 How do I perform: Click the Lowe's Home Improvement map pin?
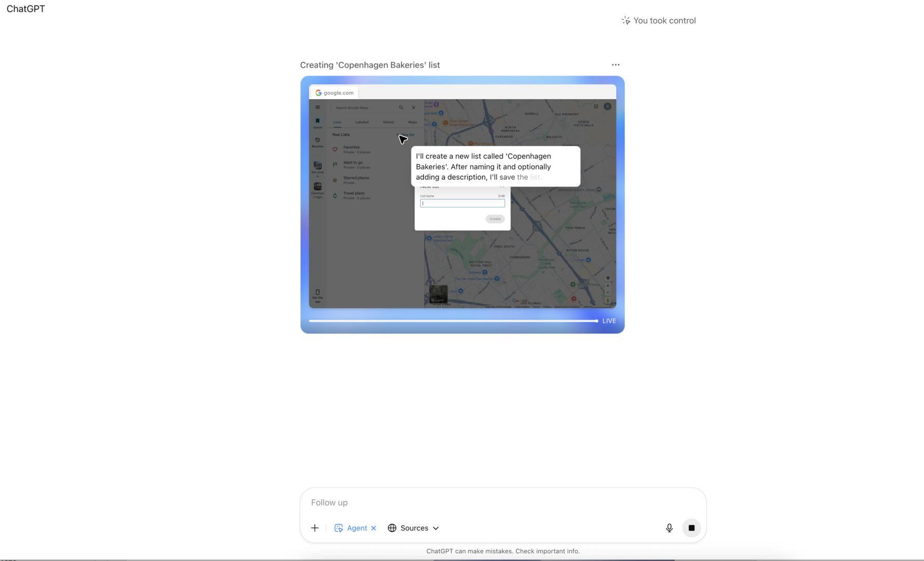point(429,238)
